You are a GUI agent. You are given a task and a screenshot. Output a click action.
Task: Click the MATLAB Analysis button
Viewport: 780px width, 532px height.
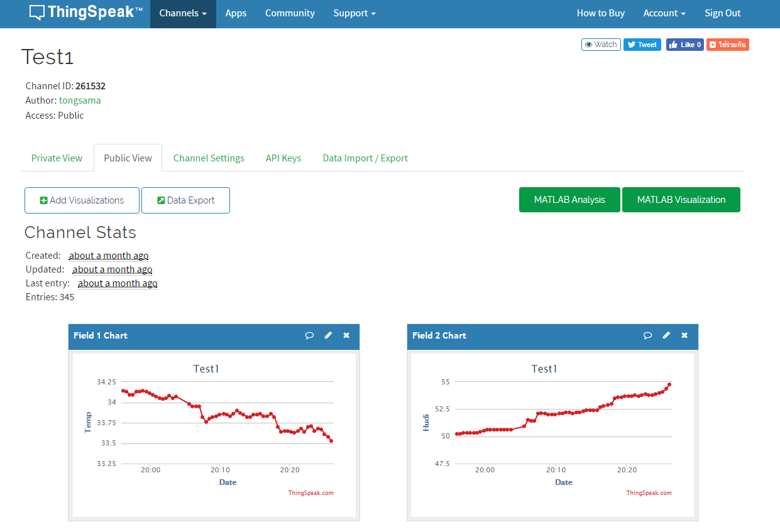click(569, 199)
